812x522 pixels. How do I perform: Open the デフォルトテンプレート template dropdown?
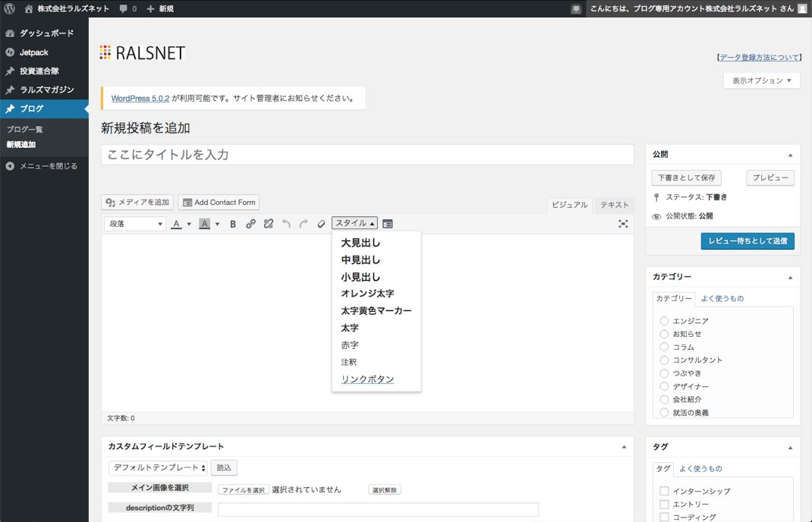point(158,468)
